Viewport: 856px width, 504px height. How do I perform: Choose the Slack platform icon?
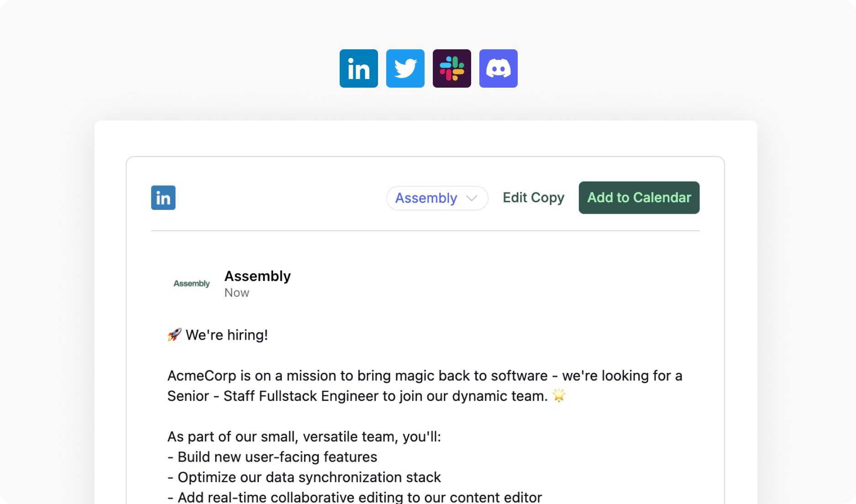(x=452, y=68)
